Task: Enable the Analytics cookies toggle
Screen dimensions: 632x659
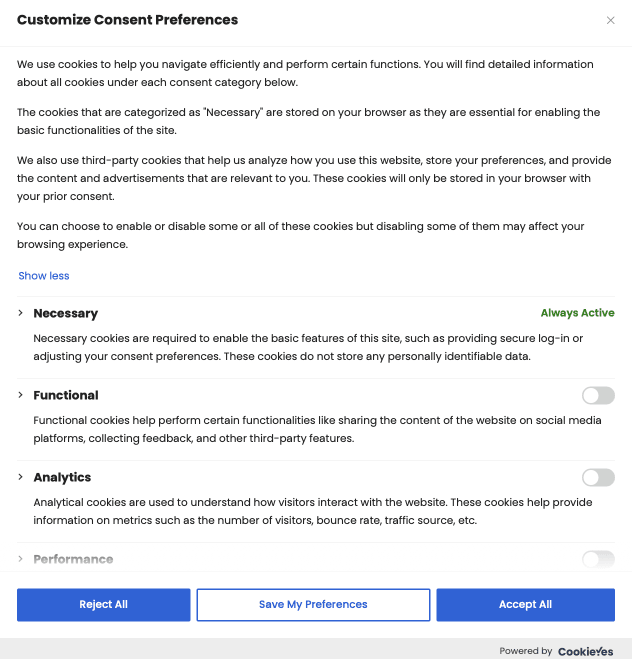Action: [x=598, y=477]
